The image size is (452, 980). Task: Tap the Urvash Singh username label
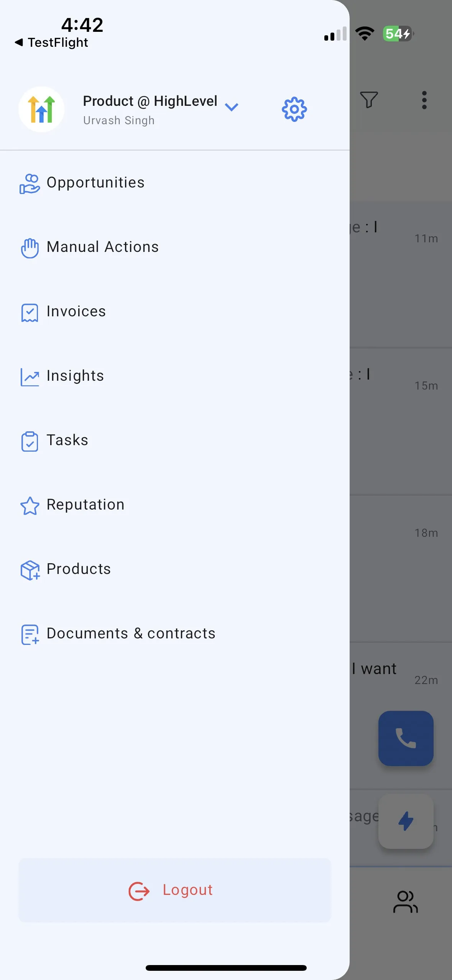click(x=119, y=120)
